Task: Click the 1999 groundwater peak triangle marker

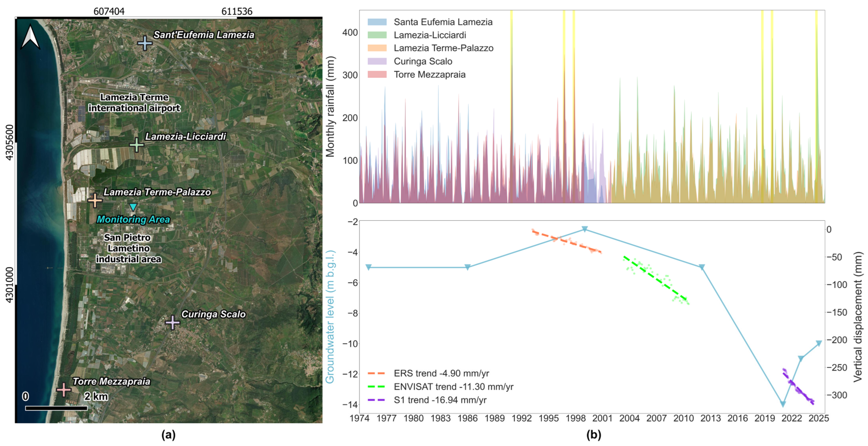Action: coord(585,229)
